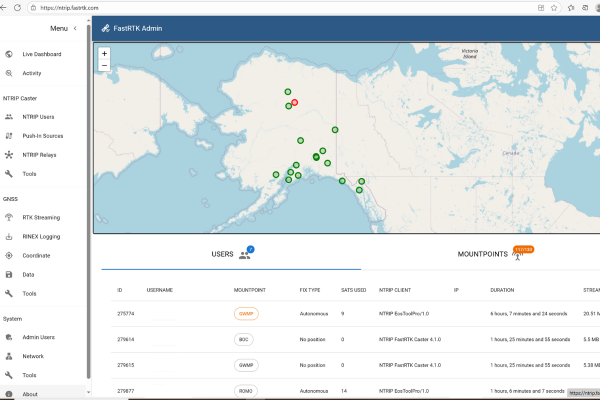
Task: Sort by MOUNTPOINT column header
Action: tap(250, 290)
